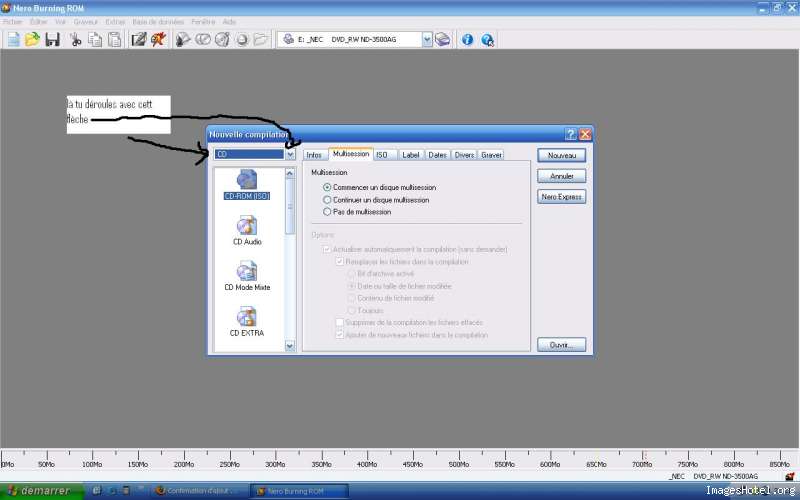Screen dimensions: 800x500
Task: Click the Copy CD double-disc icon
Action: click(x=203, y=39)
